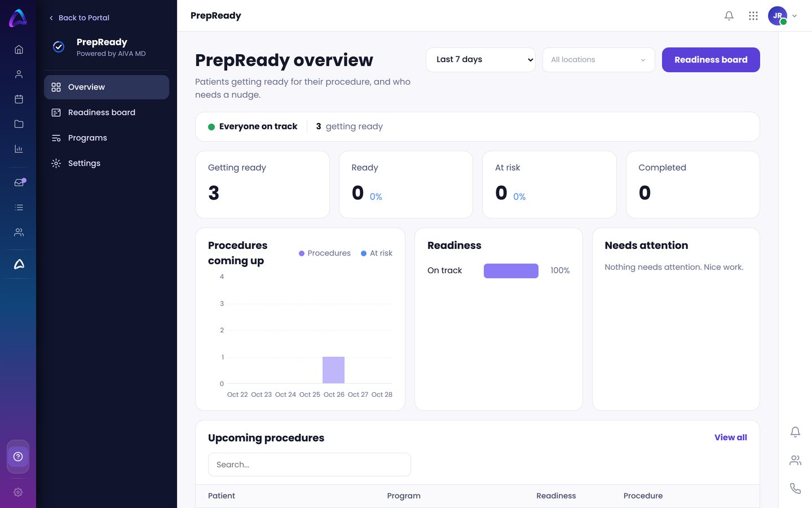Select Readiness board in the sidebar

pyautogui.click(x=107, y=112)
